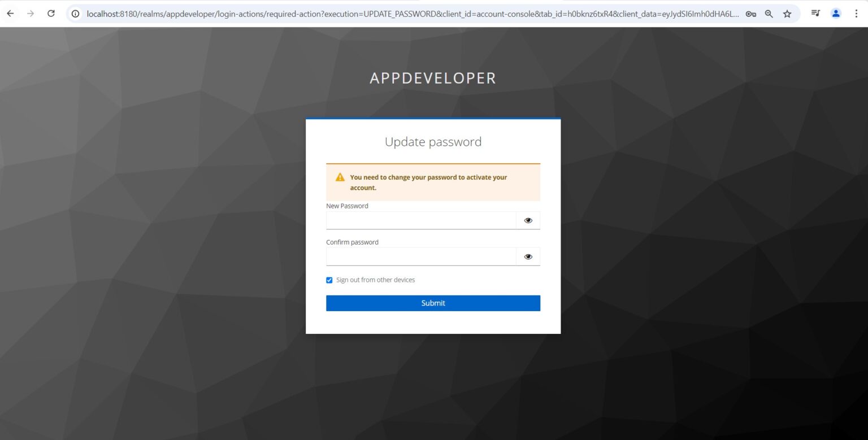Select the blue progress bar above the card
Image resolution: width=868 pixels, height=440 pixels.
click(x=433, y=119)
